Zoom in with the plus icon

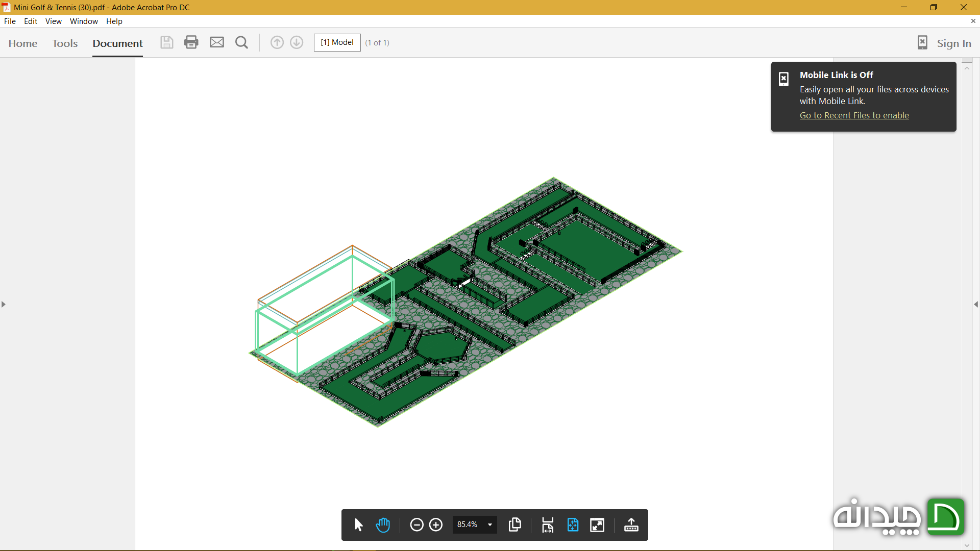point(436,524)
